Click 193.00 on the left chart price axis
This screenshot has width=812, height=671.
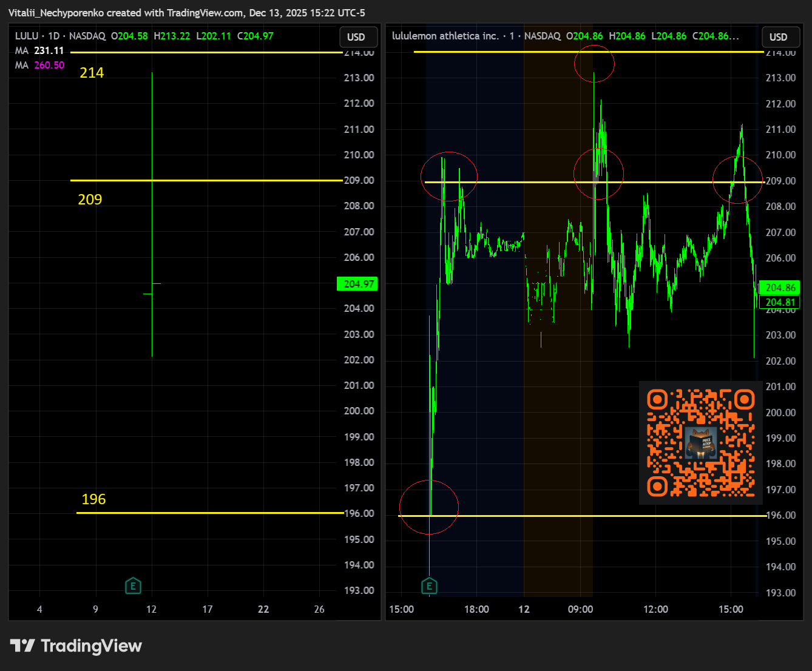(x=359, y=590)
